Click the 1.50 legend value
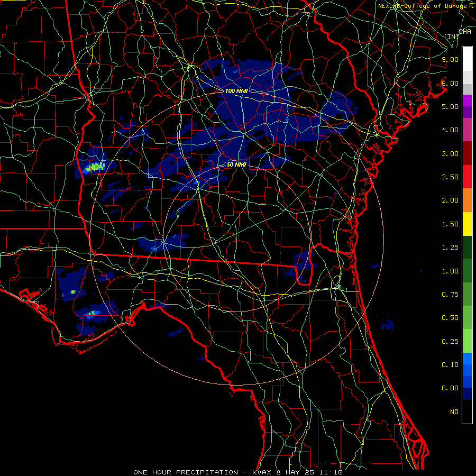This screenshot has height=476, width=476. click(450, 224)
